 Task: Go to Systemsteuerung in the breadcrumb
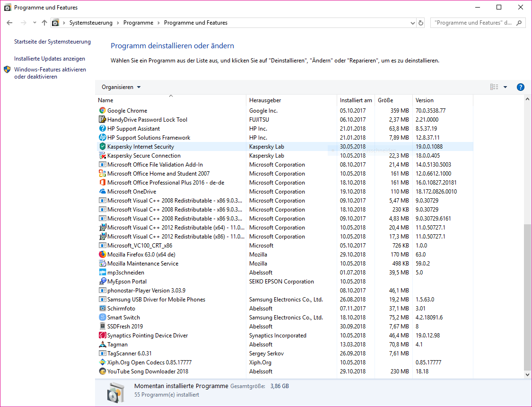pos(91,23)
